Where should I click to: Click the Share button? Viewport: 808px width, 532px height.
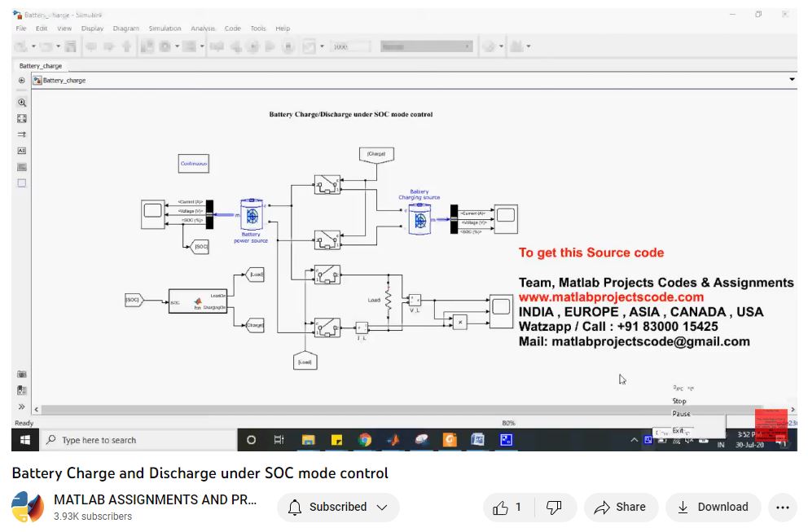point(620,508)
